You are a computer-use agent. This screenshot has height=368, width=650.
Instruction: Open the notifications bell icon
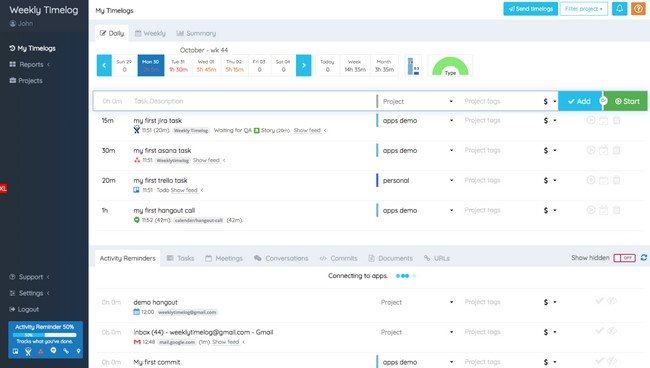pos(619,9)
